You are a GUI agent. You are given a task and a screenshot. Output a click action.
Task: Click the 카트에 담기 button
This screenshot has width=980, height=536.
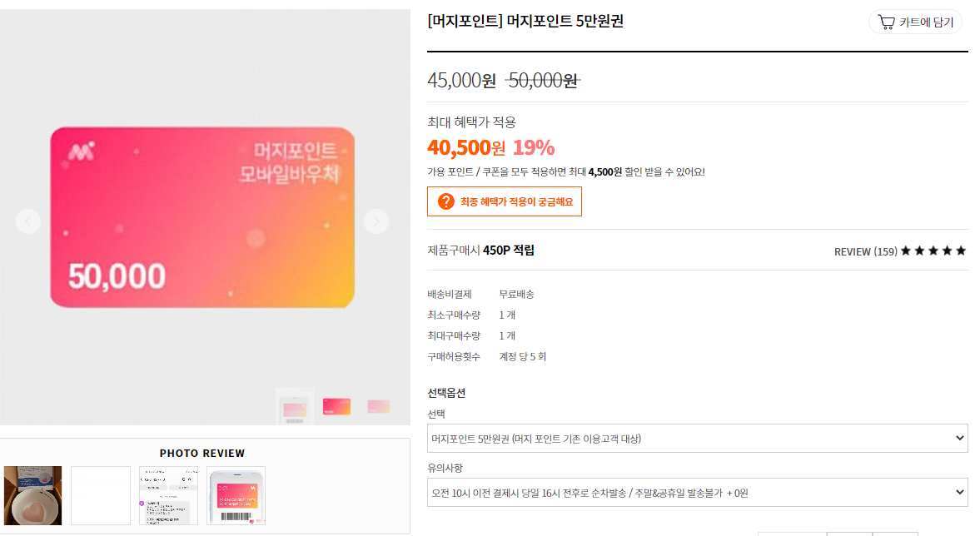(x=915, y=22)
